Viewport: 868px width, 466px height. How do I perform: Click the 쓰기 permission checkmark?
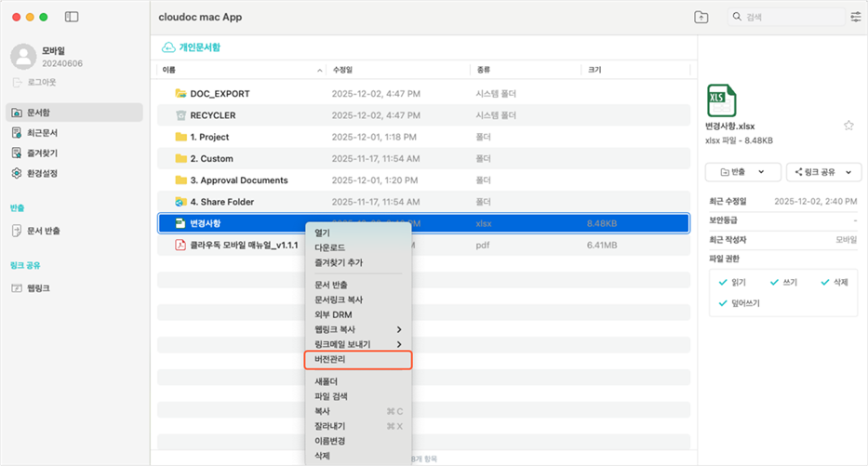(x=775, y=282)
